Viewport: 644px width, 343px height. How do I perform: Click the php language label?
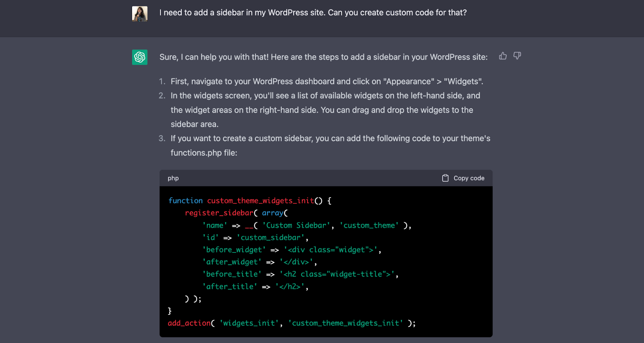coord(173,178)
